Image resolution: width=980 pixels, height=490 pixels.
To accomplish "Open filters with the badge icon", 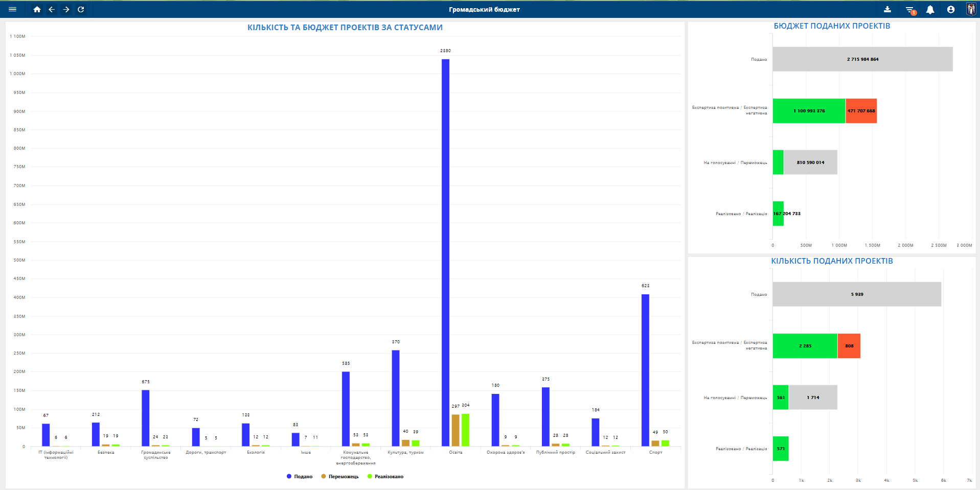I will [909, 10].
